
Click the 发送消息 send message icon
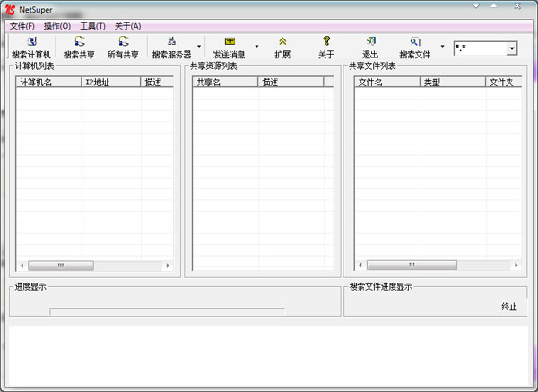229,42
